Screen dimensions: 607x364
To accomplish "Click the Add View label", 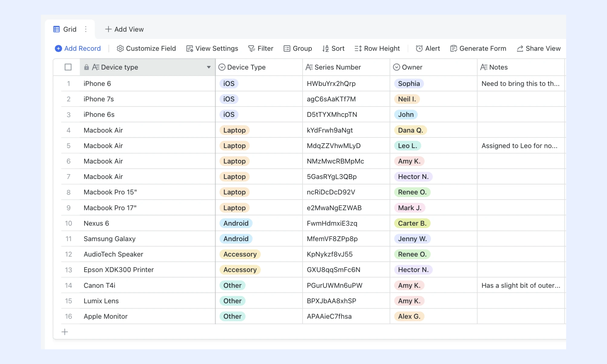I will coord(129,29).
